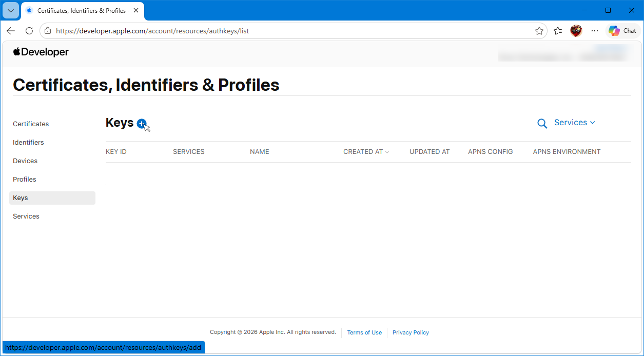Image resolution: width=644 pixels, height=356 pixels.
Task: Select Keys in the sidebar
Action: pos(52,198)
